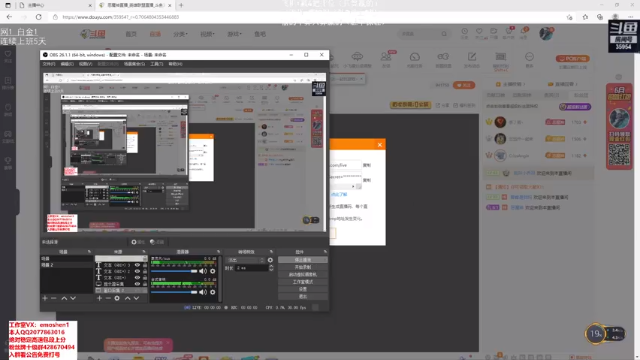Hide the 文本 (GDI+) 2 source
640x360 pixels.
[138, 271]
